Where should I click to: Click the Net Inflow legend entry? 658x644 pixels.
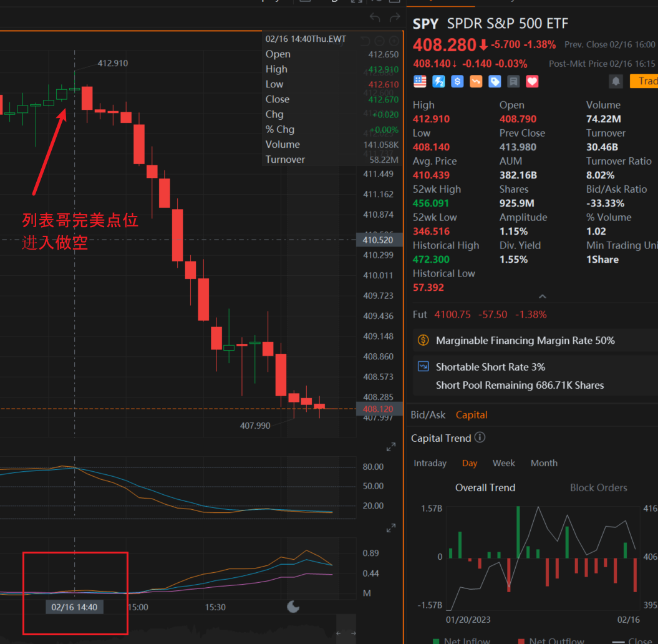[x=461, y=640]
